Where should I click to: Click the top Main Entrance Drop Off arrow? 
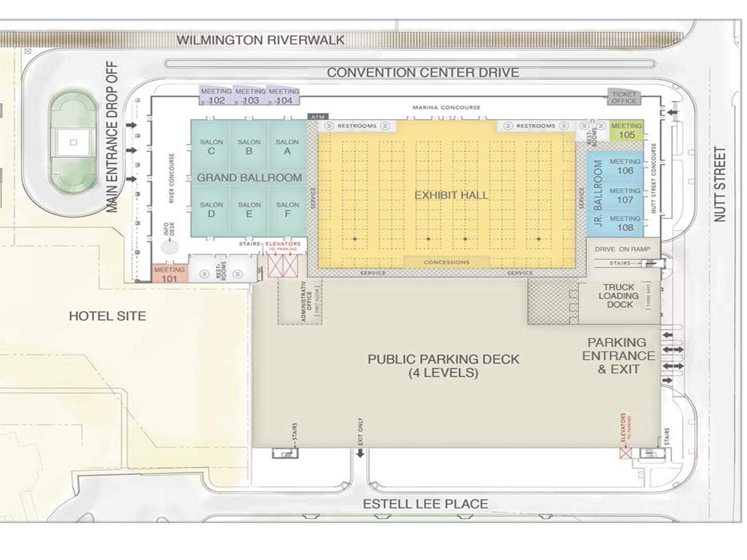pos(131,125)
